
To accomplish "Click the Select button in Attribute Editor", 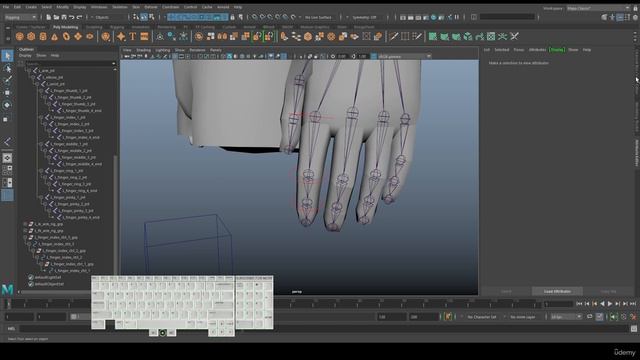I will [506, 291].
